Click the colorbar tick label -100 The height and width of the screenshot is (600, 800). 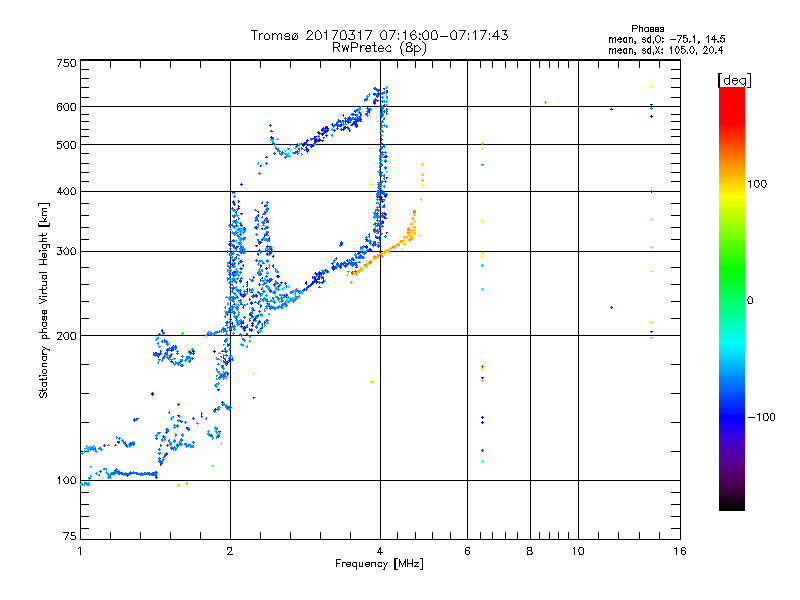[x=760, y=416]
